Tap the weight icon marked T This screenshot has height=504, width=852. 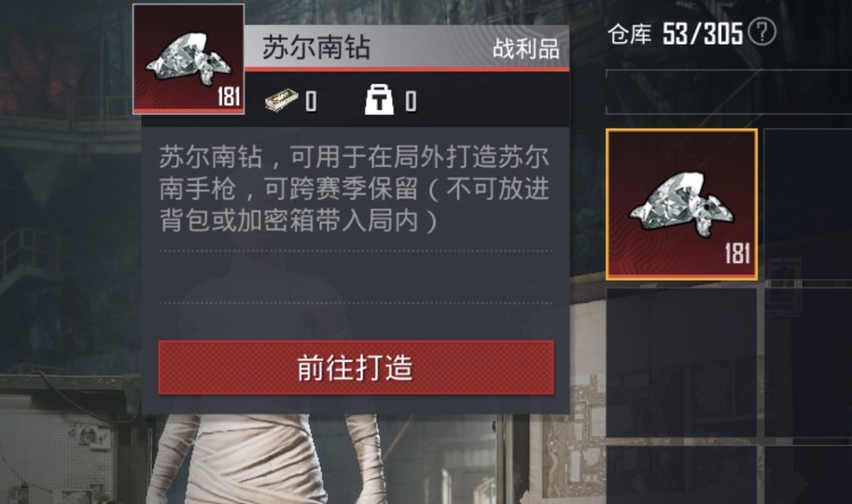[x=379, y=100]
